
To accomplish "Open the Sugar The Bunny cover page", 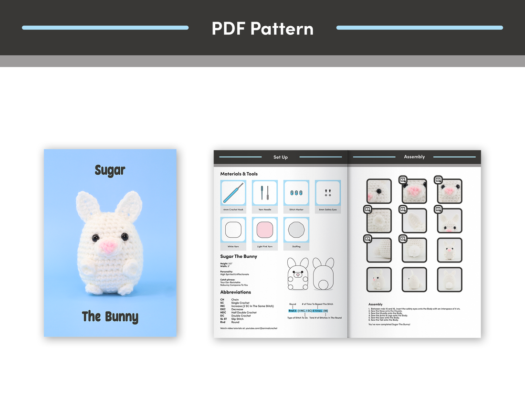I will (x=110, y=243).
